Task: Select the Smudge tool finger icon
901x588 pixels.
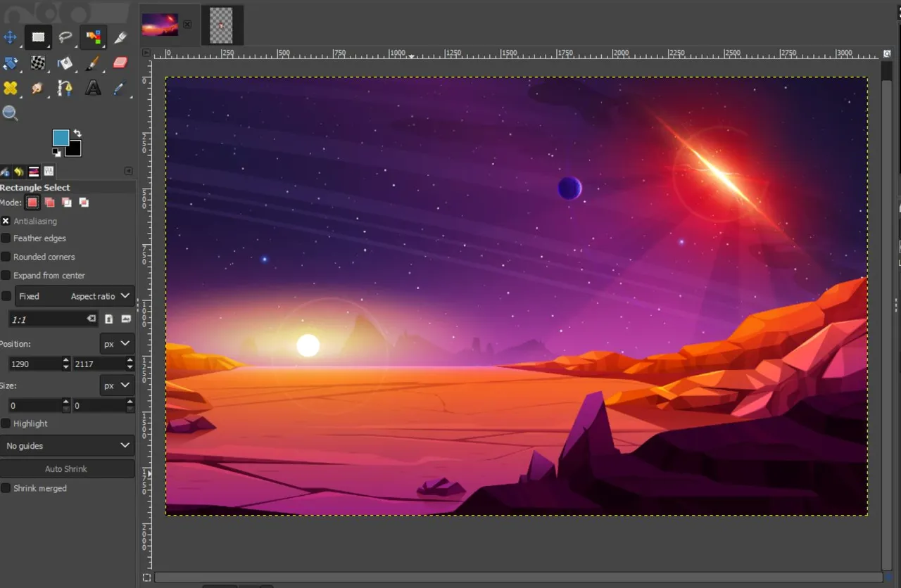Action: [38, 89]
